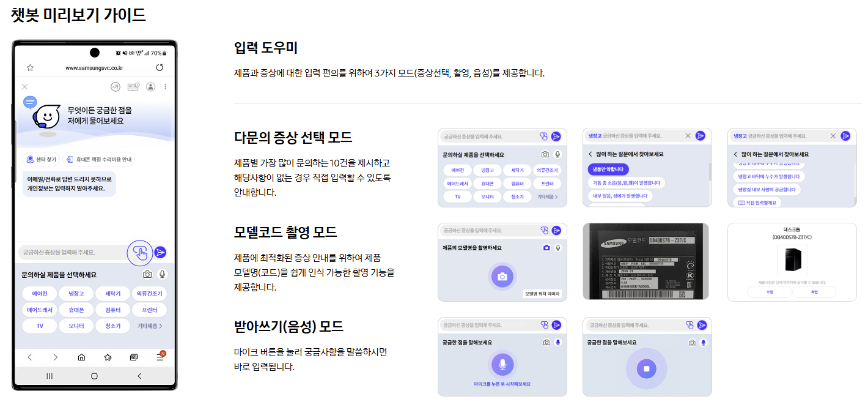Image resolution: width=868 pixels, height=410 pixels.
Task: Click the chatbot mascot character in the phone screen
Action: tap(45, 116)
